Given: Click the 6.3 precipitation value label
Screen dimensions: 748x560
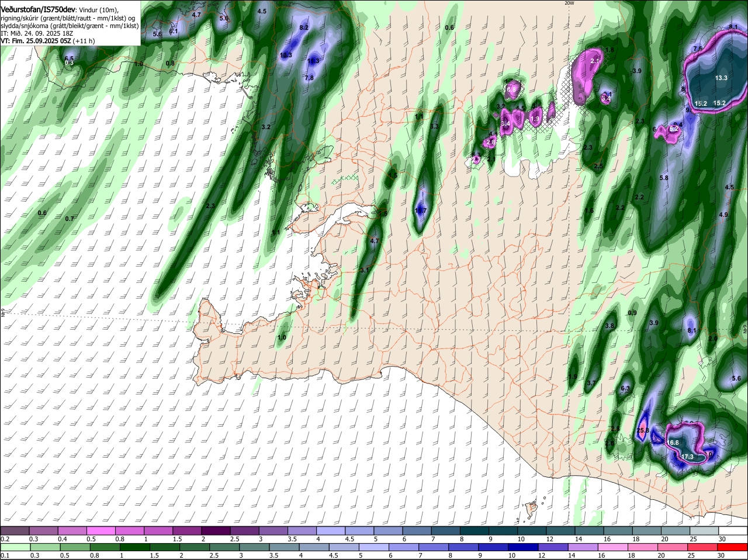Looking at the screenshot, I should pyautogui.click(x=625, y=388).
